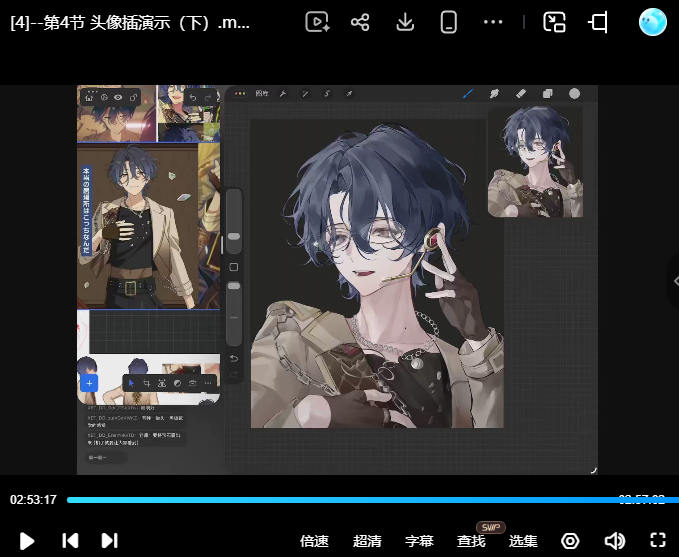Open the AI video assistant icon
Viewport: 679px width, 557px height.
tap(317, 22)
